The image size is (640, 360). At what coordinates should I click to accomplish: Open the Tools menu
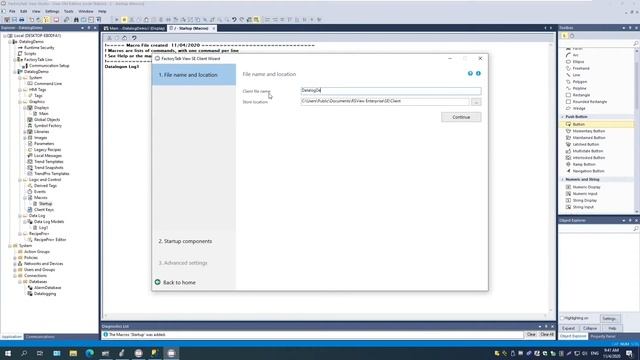(x=69, y=11)
